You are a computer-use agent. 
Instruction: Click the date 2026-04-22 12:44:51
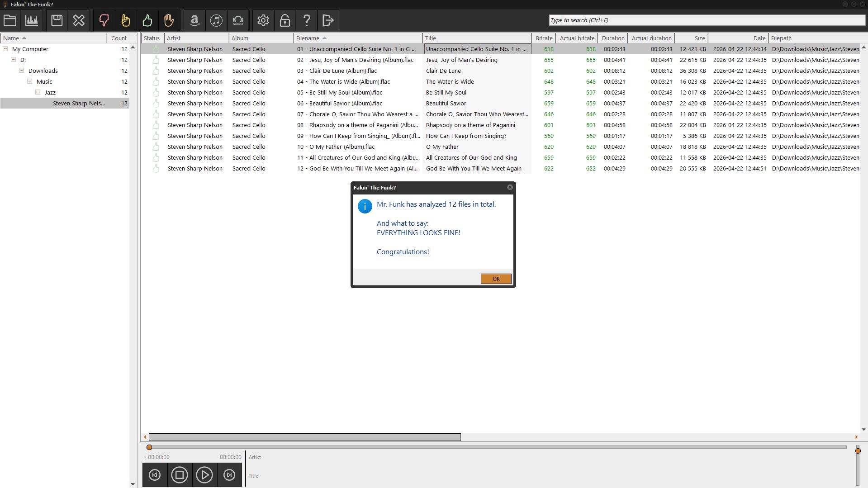tap(740, 168)
